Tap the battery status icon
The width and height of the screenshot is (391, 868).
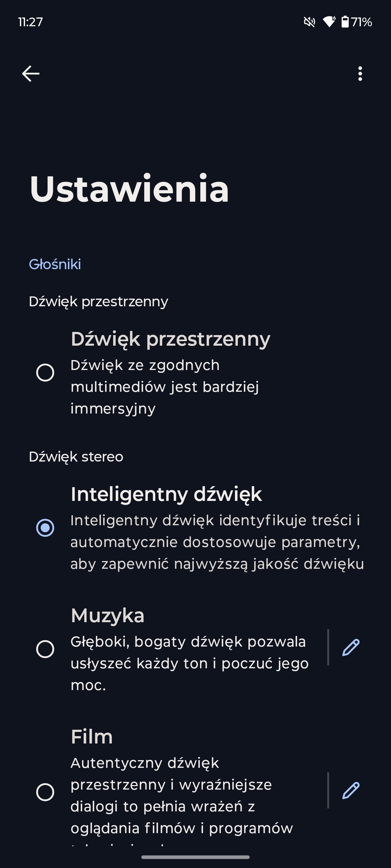(345, 22)
